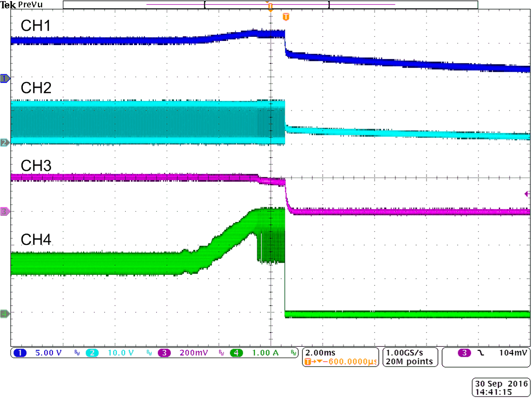Select the CH4 channel badge icon
This screenshot has width=532, height=398.
[236, 353]
